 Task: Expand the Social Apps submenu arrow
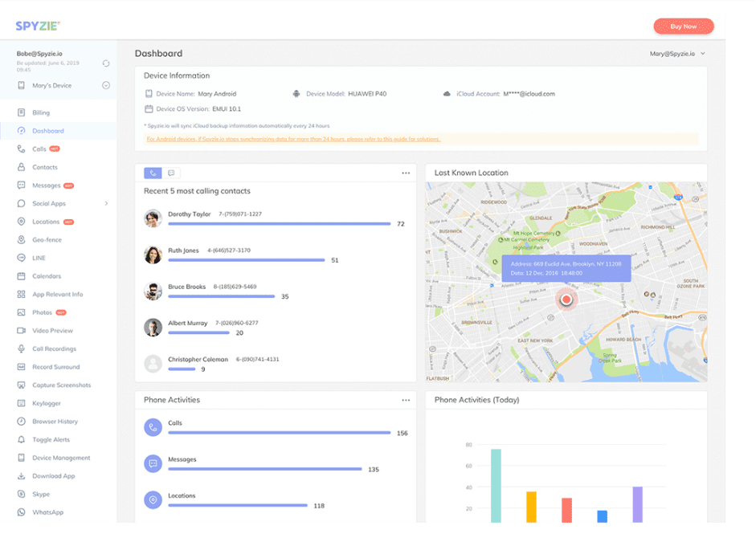pyautogui.click(x=106, y=203)
